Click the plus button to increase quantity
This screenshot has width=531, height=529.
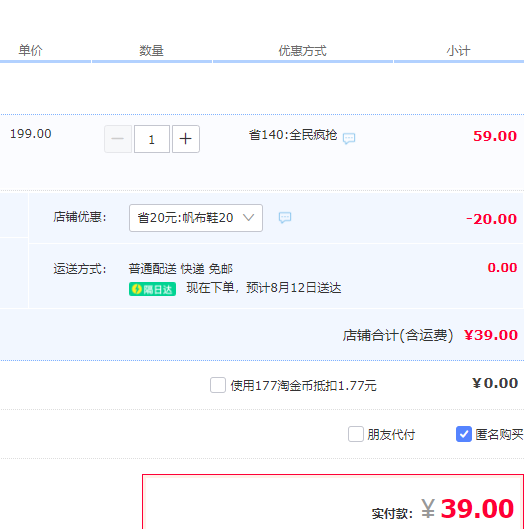[x=186, y=139]
